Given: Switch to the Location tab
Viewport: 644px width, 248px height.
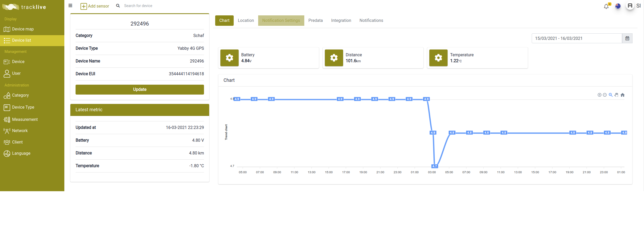Looking at the screenshot, I should tap(246, 21).
